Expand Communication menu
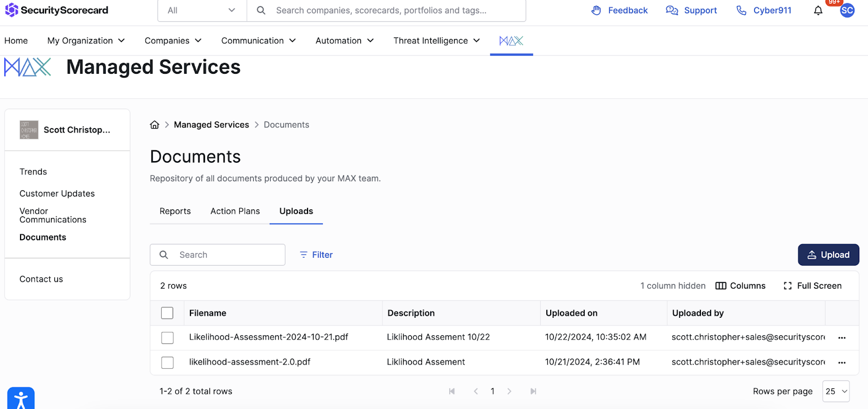Viewport: 868px width, 409px height. 258,41
